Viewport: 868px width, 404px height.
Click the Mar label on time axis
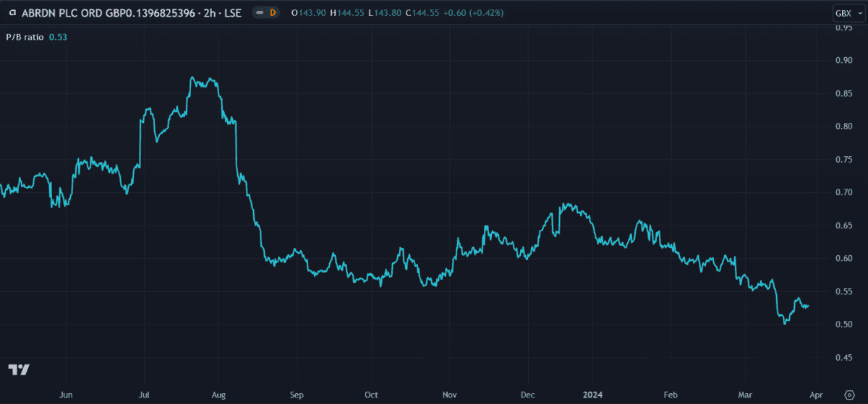pos(744,395)
